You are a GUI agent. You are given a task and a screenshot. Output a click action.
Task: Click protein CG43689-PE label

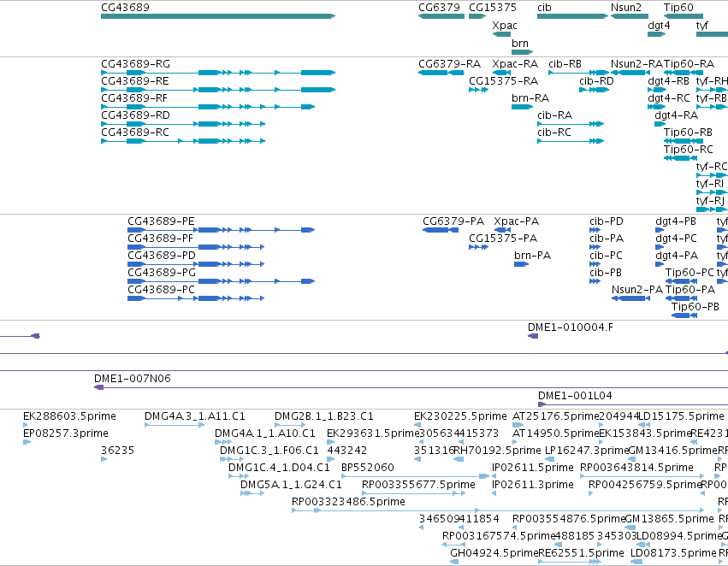pyautogui.click(x=161, y=221)
